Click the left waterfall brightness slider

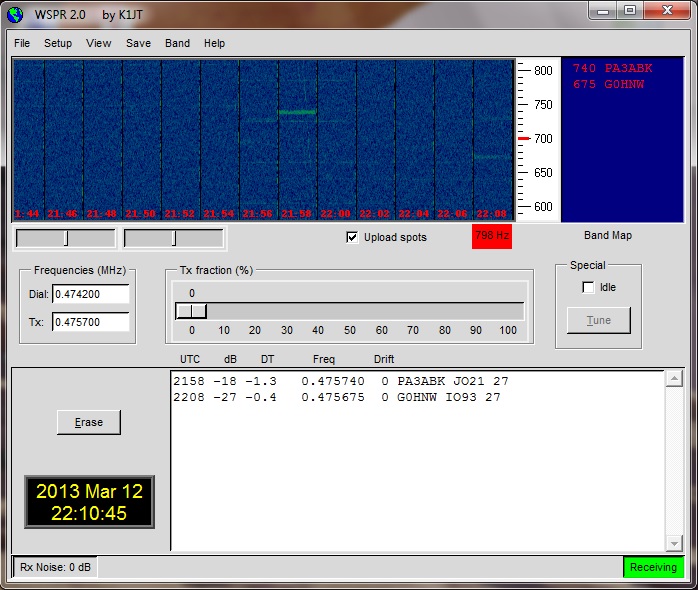tap(66, 238)
